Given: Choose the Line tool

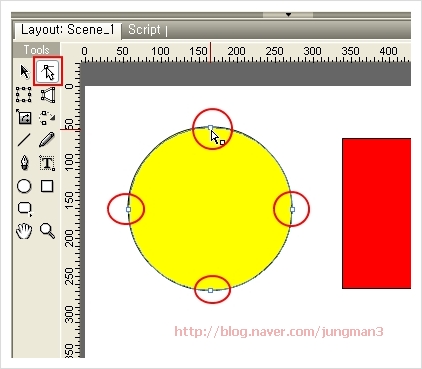Looking at the screenshot, I should click(x=24, y=140).
